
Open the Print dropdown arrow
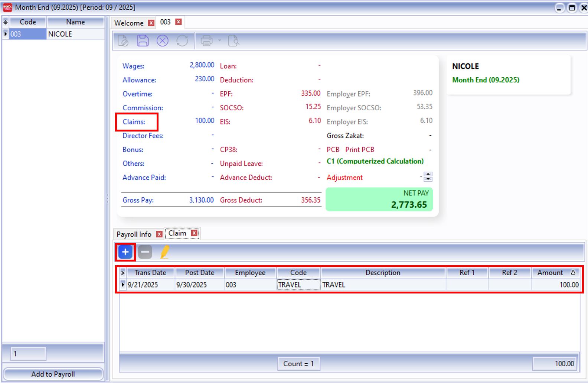point(219,40)
